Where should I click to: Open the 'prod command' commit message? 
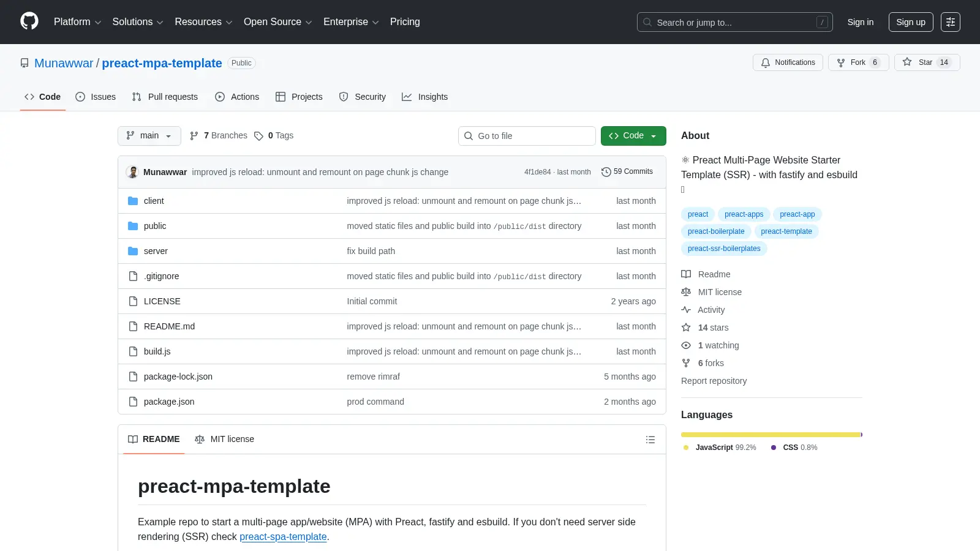point(375,402)
